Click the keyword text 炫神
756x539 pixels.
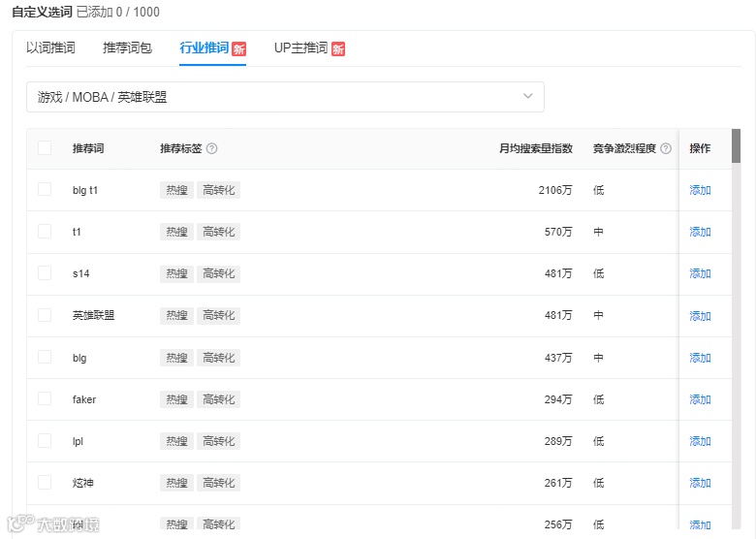click(83, 483)
